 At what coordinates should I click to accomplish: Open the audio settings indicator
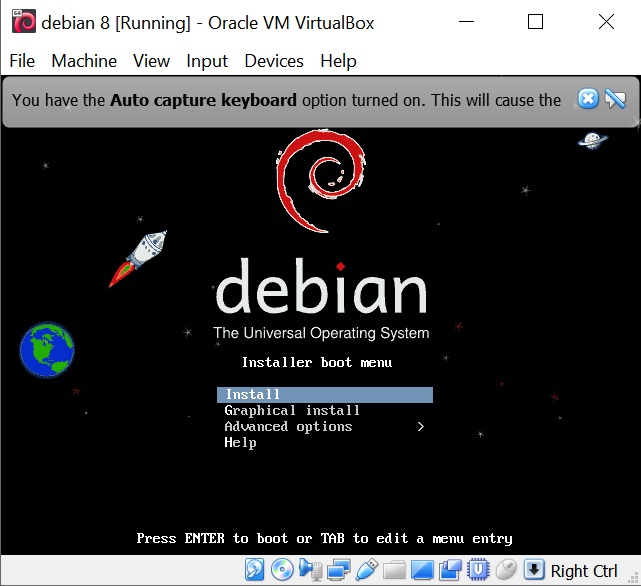pos(310,570)
